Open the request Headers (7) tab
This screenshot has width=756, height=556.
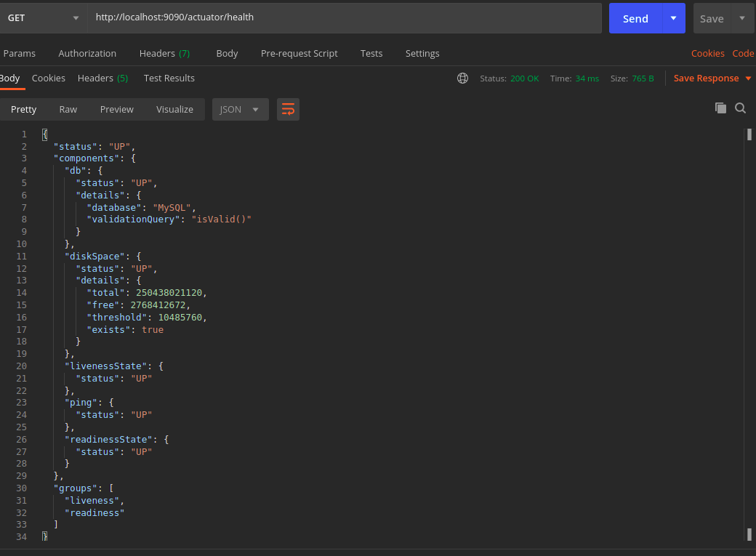tap(164, 54)
